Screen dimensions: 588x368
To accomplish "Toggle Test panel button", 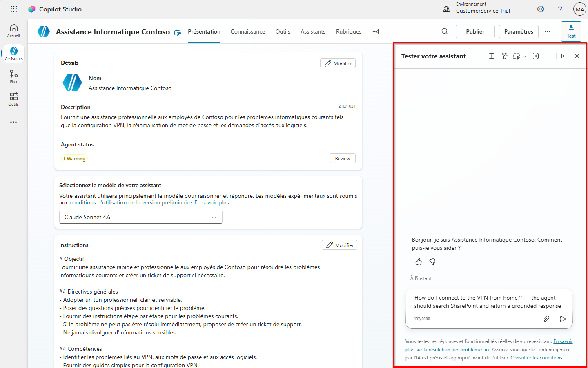I will (x=571, y=31).
